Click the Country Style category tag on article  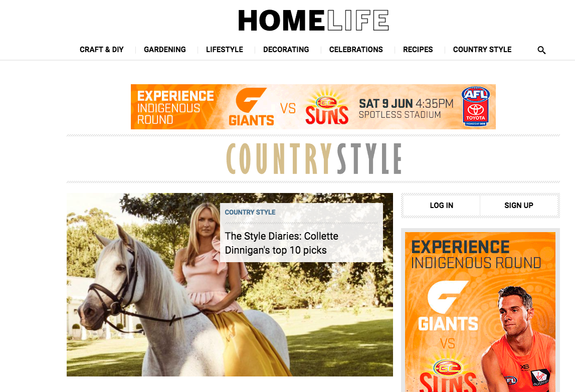pos(250,213)
